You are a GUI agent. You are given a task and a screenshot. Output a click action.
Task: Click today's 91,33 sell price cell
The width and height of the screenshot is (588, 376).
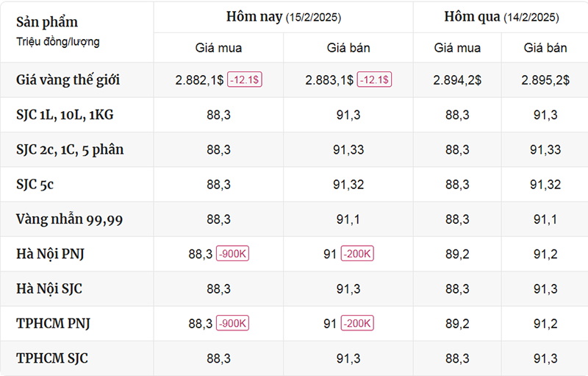(x=348, y=149)
